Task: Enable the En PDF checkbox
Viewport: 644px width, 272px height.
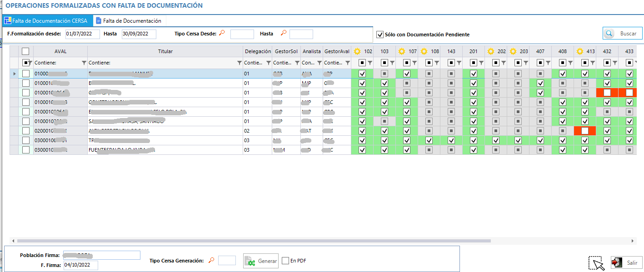Action: [285, 261]
